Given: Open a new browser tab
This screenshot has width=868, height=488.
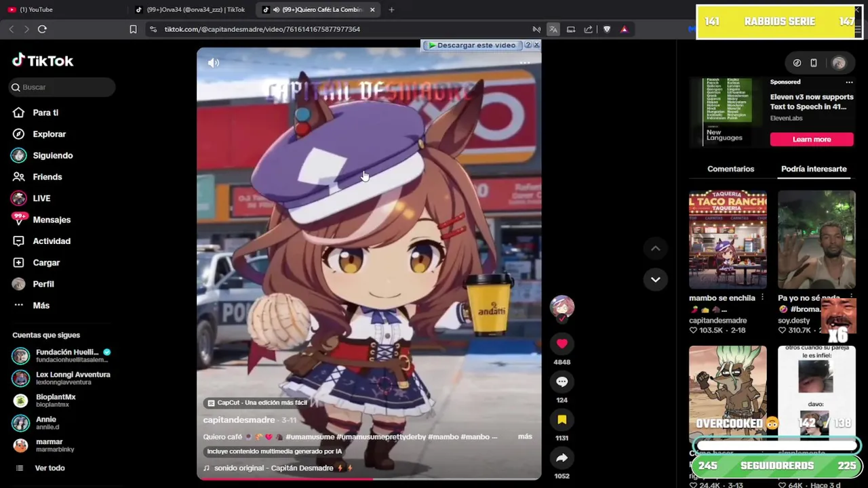Looking at the screenshot, I should [391, 9].
